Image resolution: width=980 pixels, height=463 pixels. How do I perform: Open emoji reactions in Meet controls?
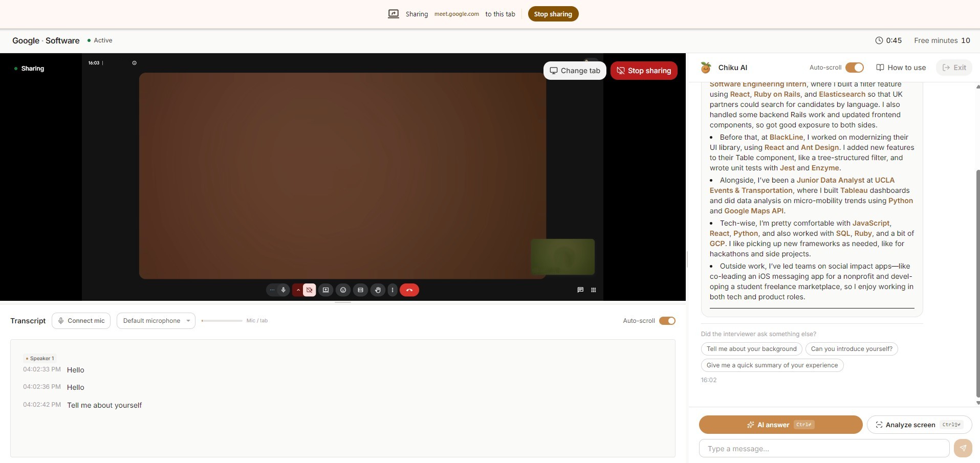click(343, 290)
